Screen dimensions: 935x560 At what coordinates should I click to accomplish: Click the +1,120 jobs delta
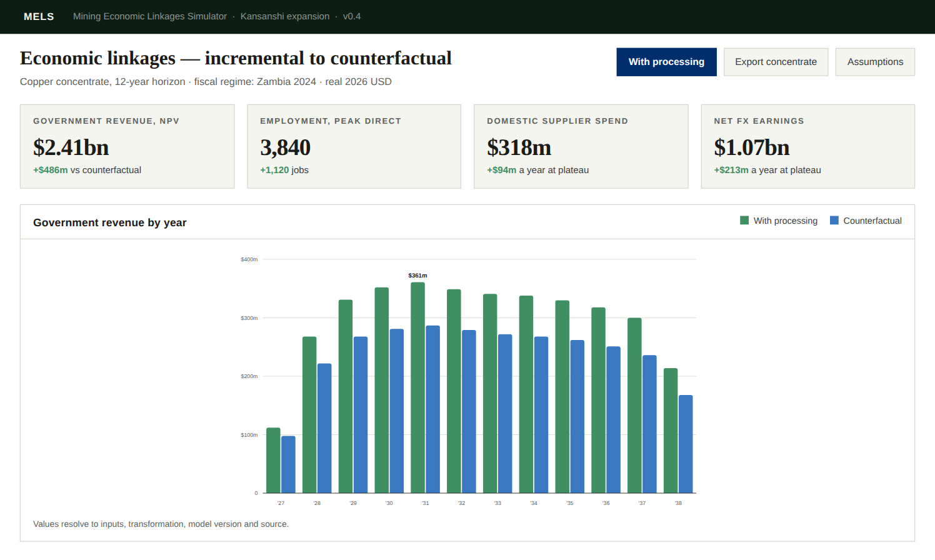point(284,170)
